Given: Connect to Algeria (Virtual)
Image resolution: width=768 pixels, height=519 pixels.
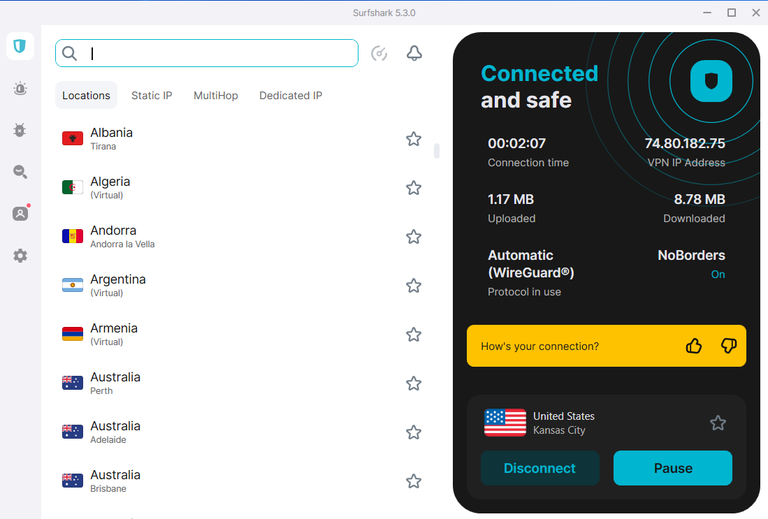Looking at the screenshot, I should (x=240, y=188).
